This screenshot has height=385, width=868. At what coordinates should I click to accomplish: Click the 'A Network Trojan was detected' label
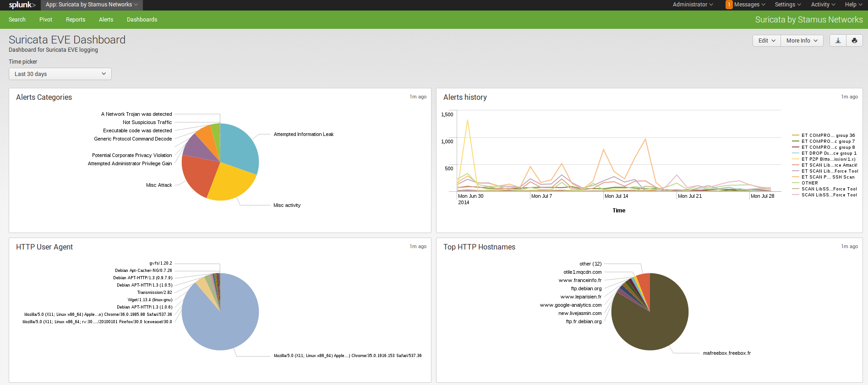click(x=136, y=114)
